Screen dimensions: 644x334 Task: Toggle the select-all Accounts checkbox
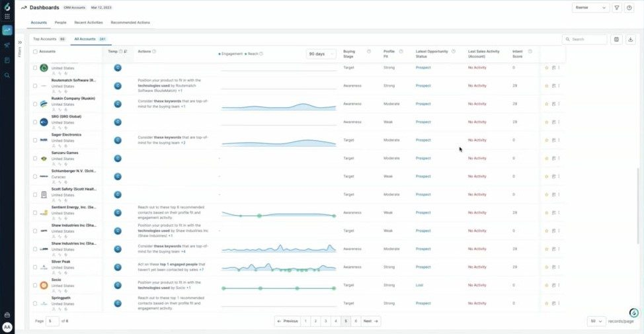(35, 52)
